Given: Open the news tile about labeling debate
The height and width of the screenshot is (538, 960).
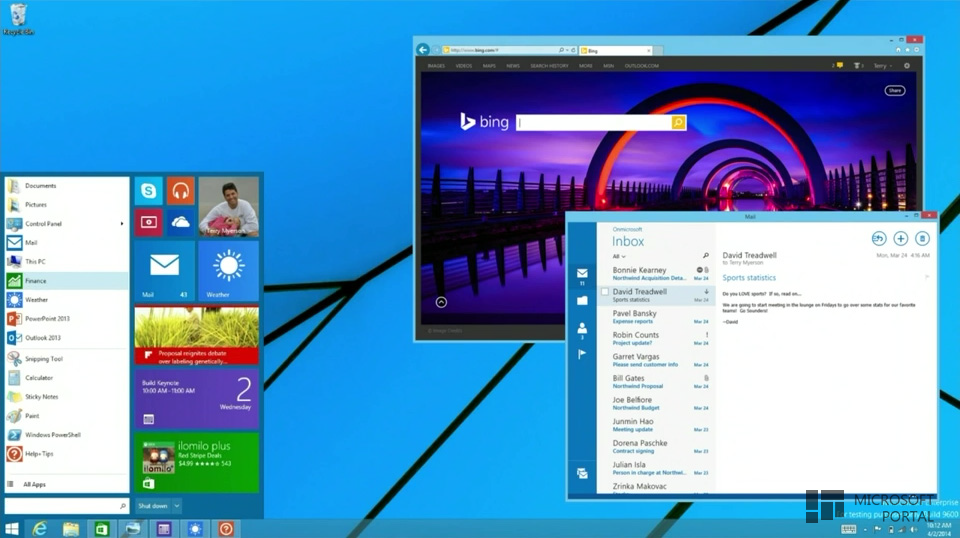Looking at the screenshot, I should 197,335.
